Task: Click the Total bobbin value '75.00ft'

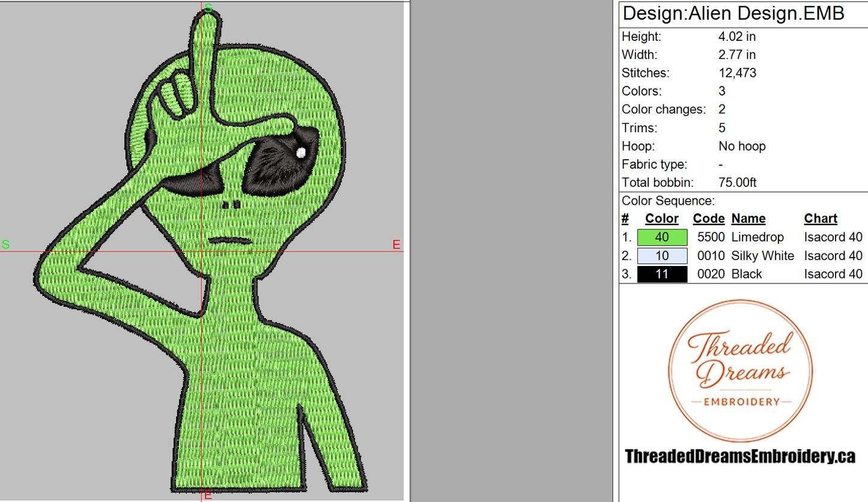Action: tap(738, 183)
